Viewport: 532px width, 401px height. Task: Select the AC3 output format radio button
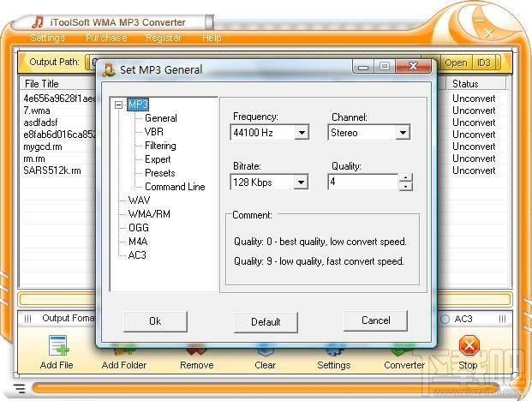(445, 319)
